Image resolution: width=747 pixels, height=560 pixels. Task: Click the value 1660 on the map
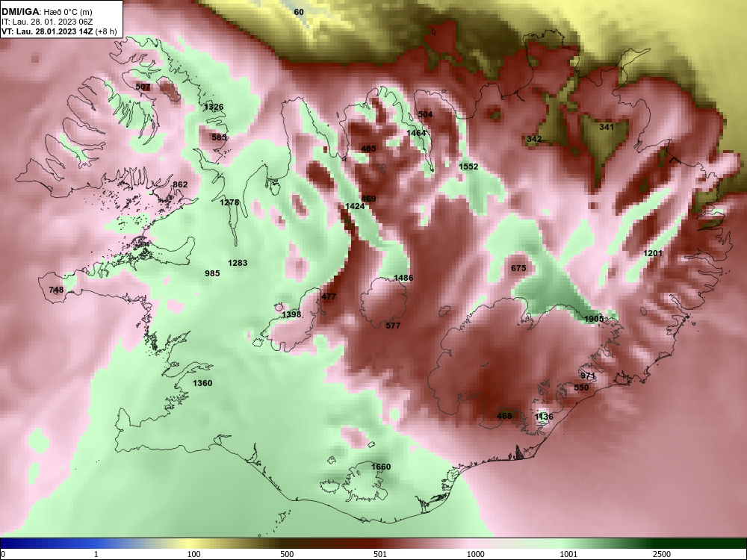pyautogui.click(x=381, y=467)
